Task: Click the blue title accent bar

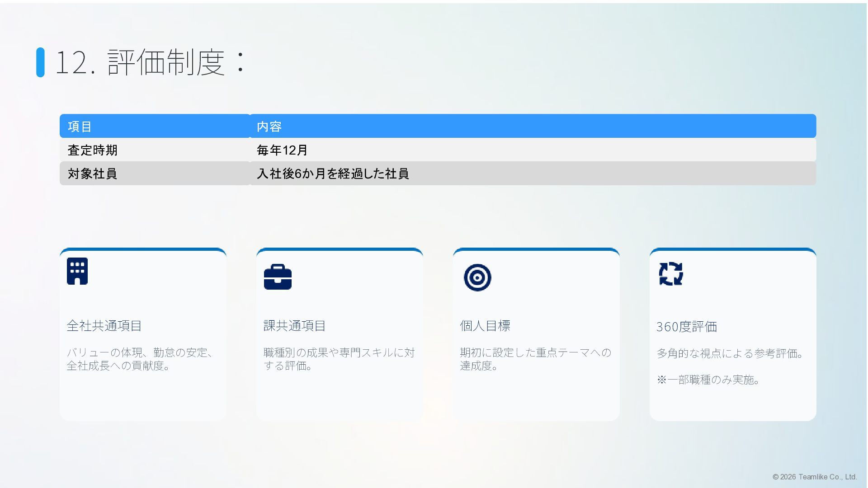Action: coord(40,62)
